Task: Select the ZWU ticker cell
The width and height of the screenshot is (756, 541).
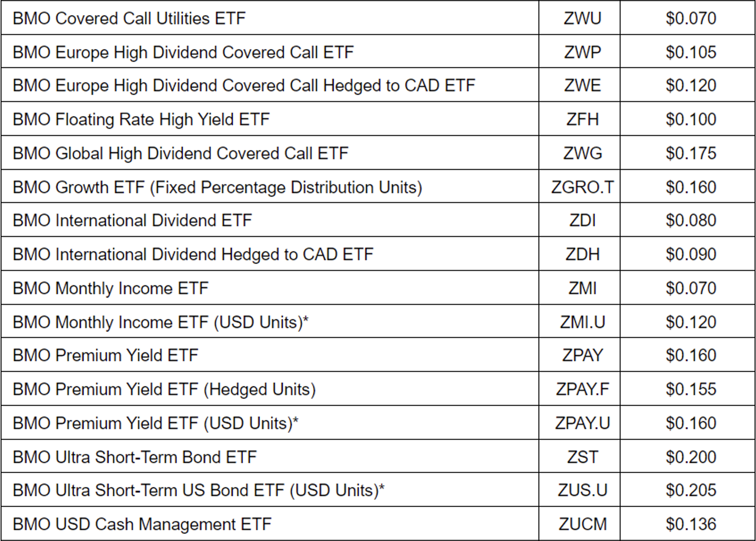Action: coord(582,18)
